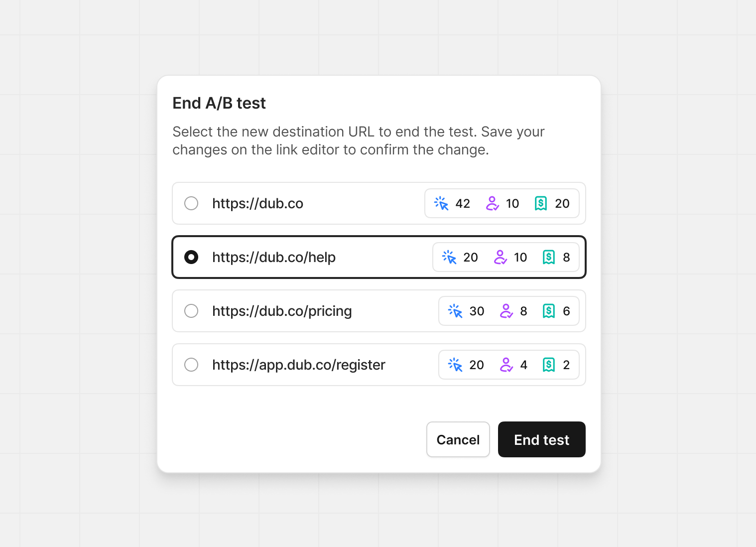Click the leads user icon for dub.co/pricing
This screenshot has width=756, height=547.
click(x=506, y=311)
